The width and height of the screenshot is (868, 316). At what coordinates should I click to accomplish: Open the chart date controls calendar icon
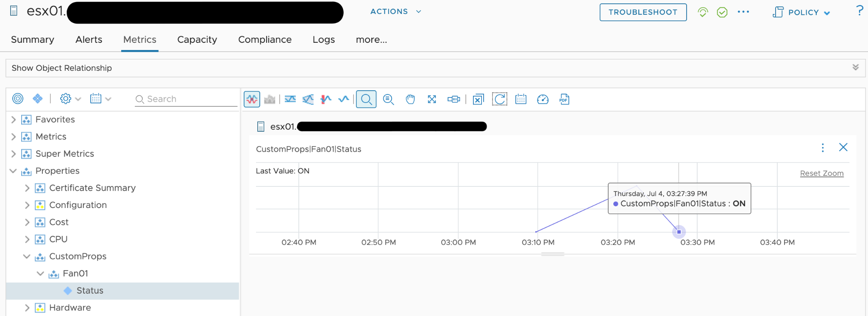click(521, 100)
